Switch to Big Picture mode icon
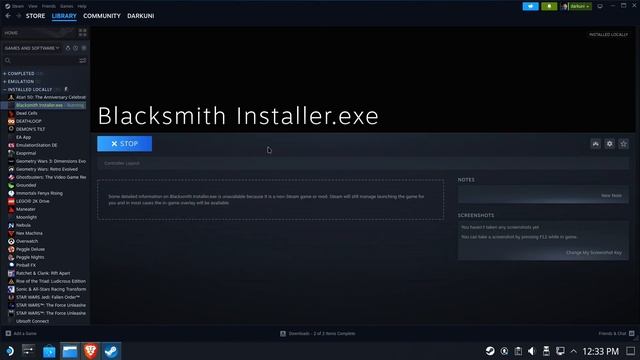 (600, 6)
